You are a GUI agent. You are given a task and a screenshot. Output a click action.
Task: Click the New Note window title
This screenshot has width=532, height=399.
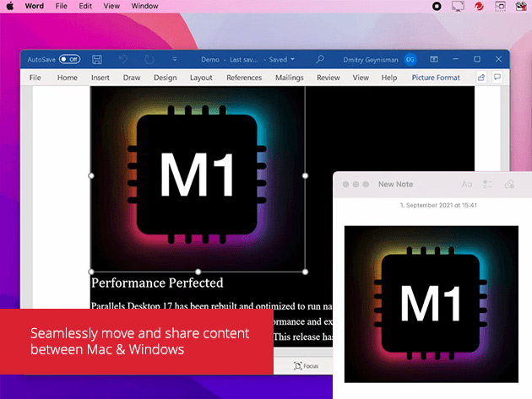click(395, 184)
